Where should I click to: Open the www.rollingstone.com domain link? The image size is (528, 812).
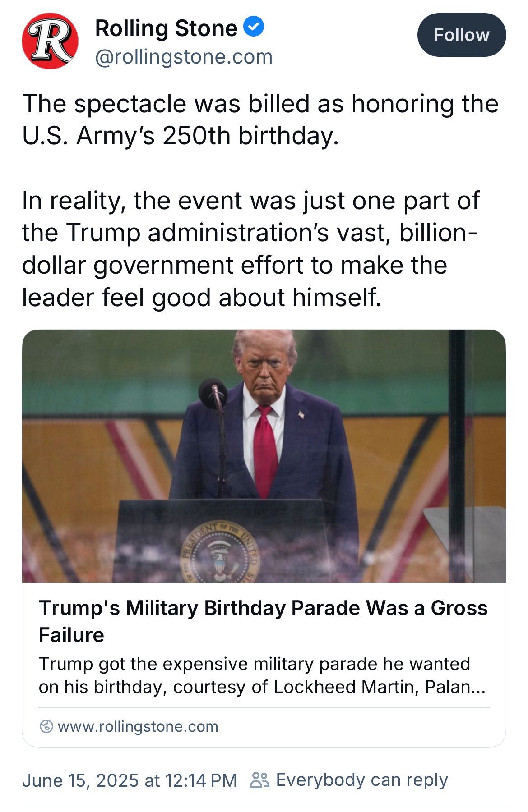138,726
